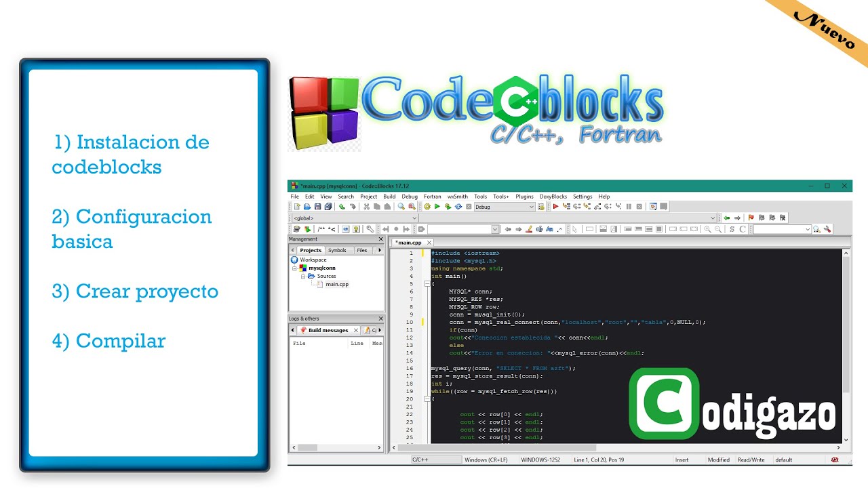868x488 pixels.
Task: Click the Build and run icon
Action: pyautogui.click(x=448, y=207)
